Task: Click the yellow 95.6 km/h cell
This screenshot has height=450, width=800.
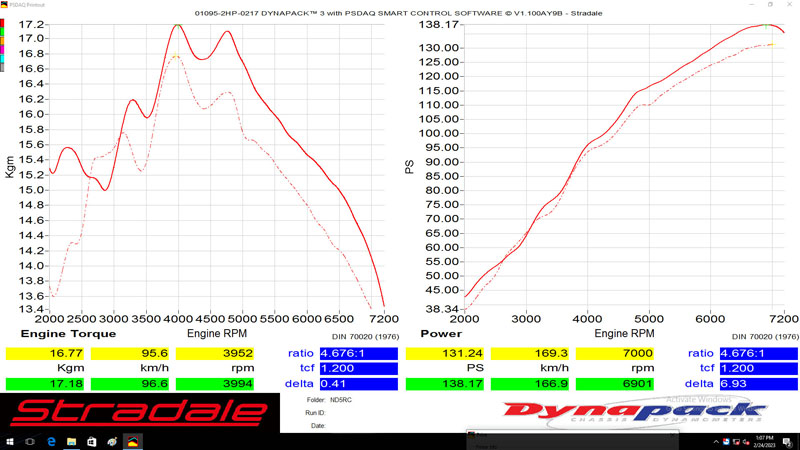Action: click(130, 354)
